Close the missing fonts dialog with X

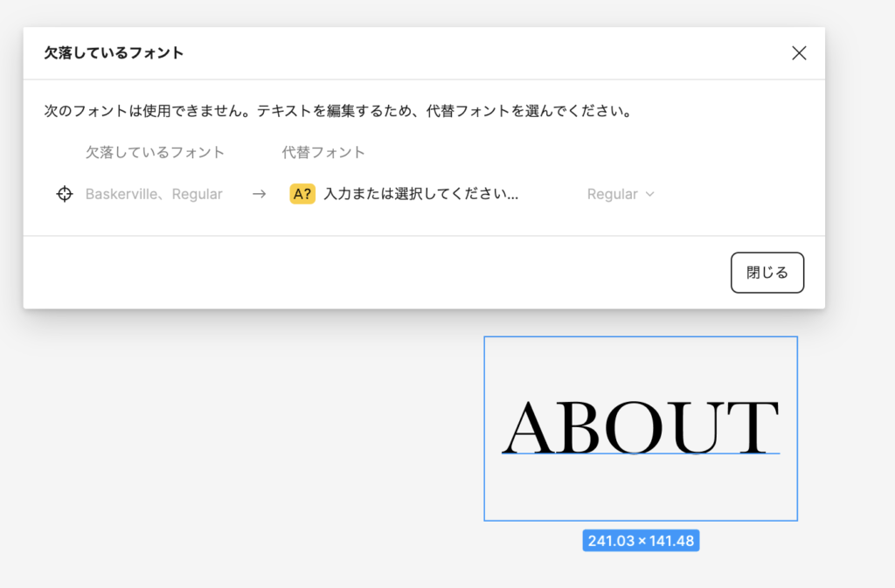tap(798, 53)
